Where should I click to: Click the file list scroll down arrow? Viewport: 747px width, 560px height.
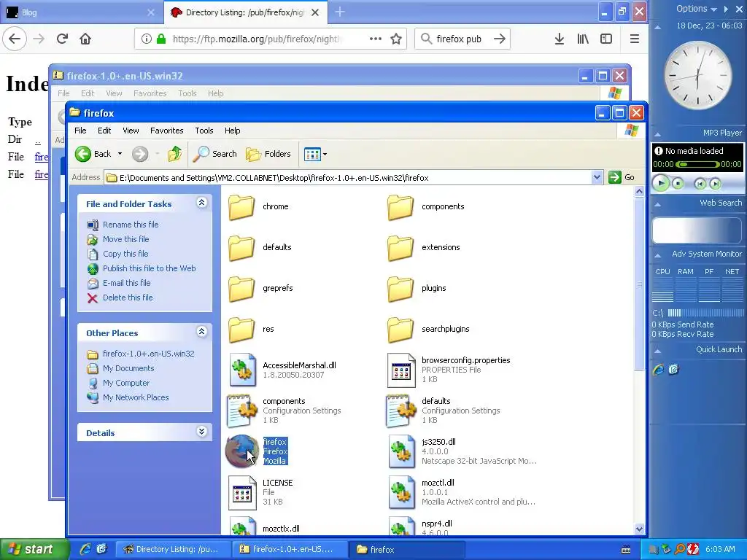click(x=639, y=529)
